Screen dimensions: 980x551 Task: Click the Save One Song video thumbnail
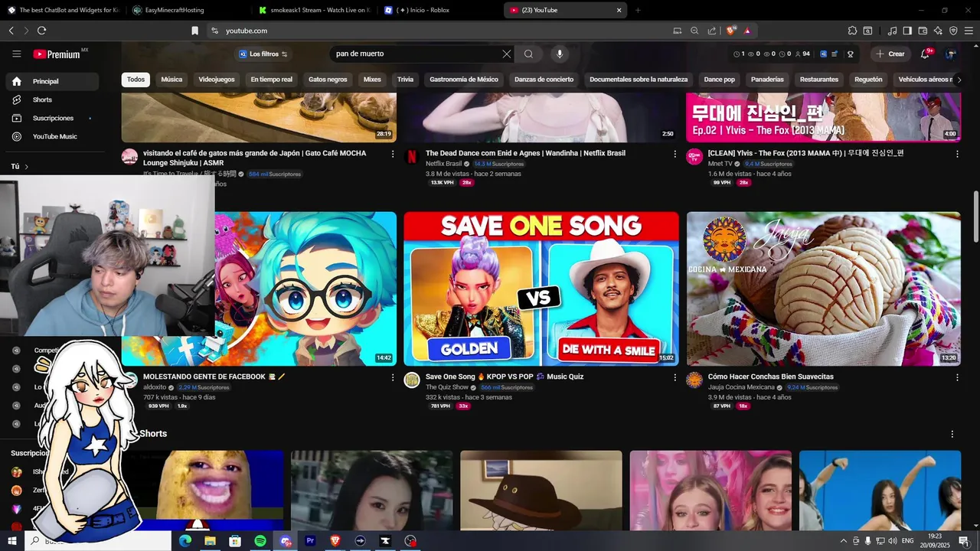[x=541, y=289]
